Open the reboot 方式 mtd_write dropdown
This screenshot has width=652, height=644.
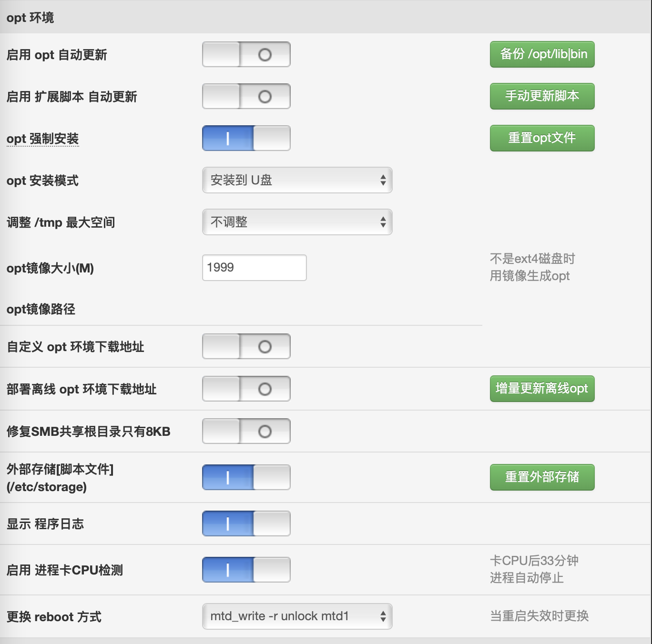[297, 616]
